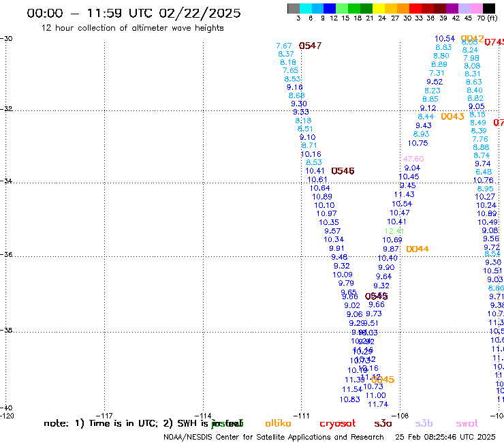504x443 pixels.
Task: Click the 0044 altika time marker
Action: point(418,249)
